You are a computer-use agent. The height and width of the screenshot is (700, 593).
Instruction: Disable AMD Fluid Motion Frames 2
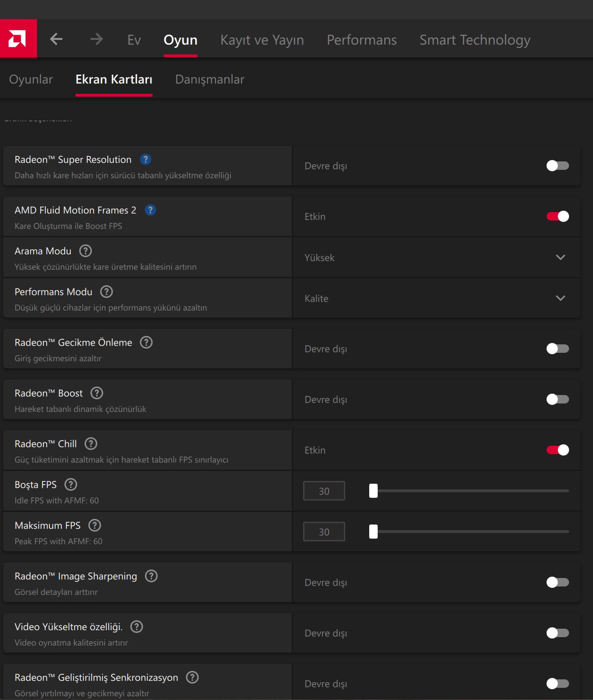coord(557,216)
